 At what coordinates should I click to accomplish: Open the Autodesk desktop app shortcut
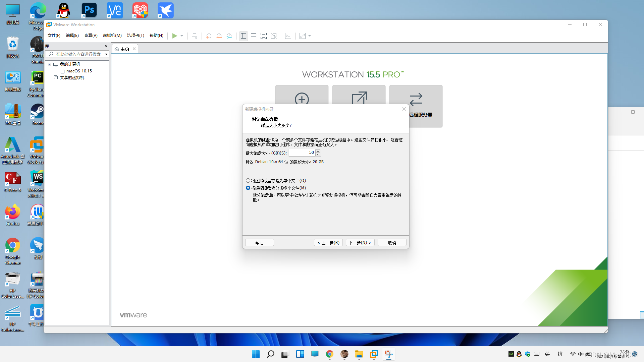tap(13, 150)
